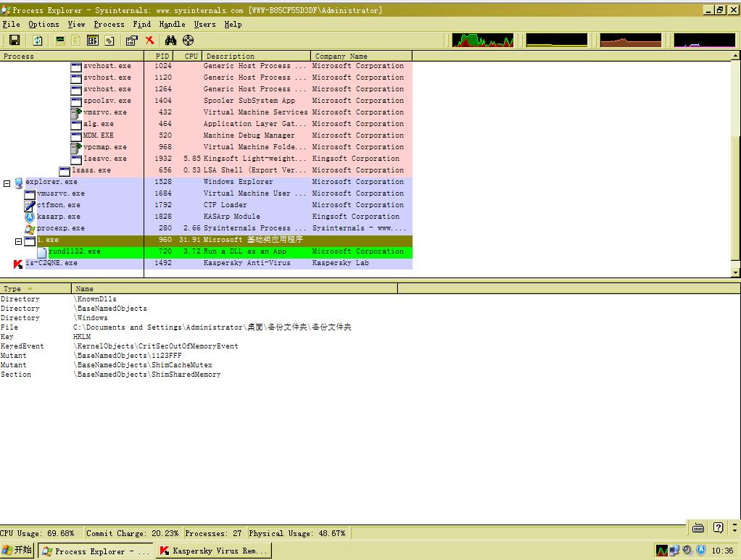This screenshot has height=560, width=741.
Task: Open Find Handle binoculars icon
Action: pos(171,41)
